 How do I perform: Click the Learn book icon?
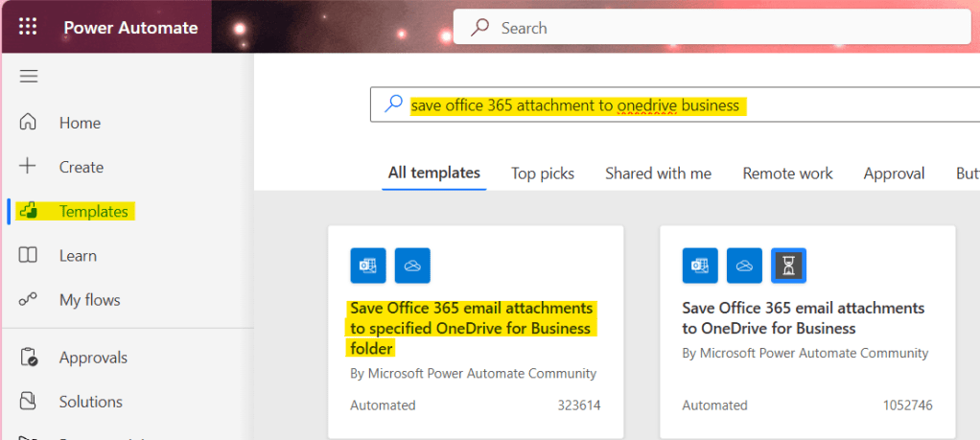pos(29,255)
